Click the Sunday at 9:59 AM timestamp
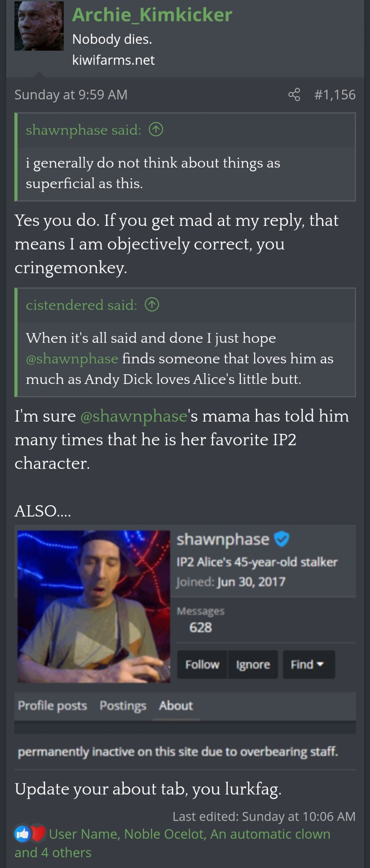 click(x=71, y=94)
